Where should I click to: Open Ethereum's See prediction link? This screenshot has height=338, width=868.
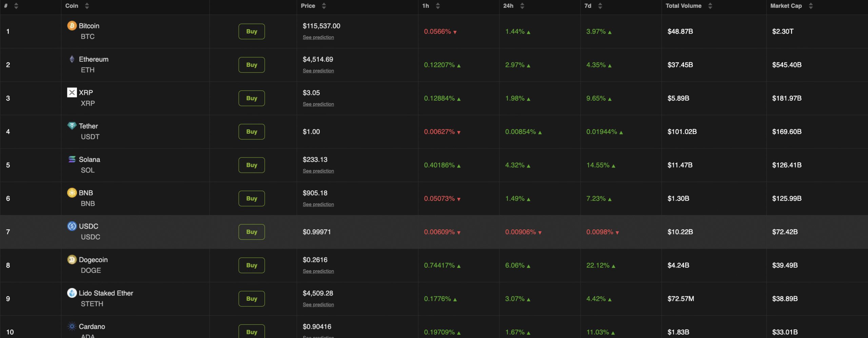318,71
